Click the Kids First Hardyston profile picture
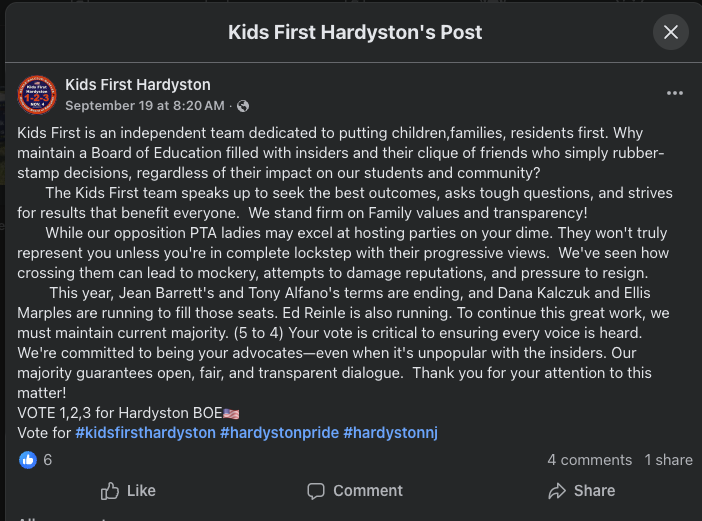This screenshot has width=702, height=521. click(x=37, y=94)
